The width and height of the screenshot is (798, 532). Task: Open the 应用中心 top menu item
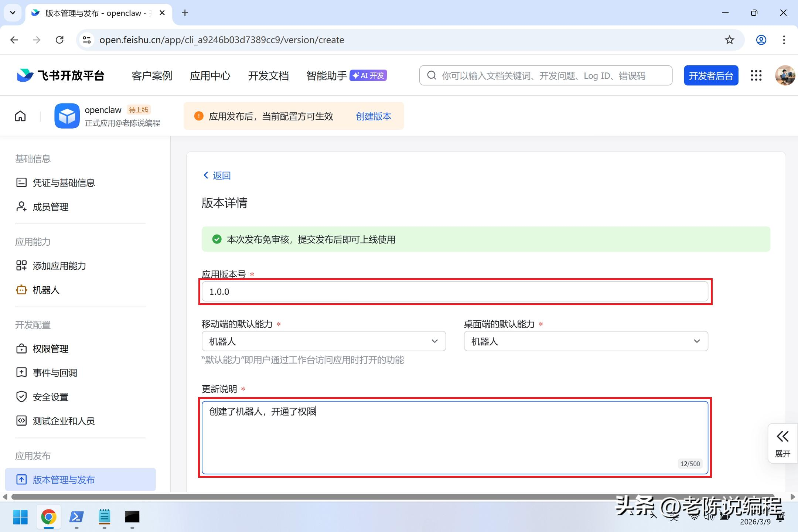pyautogui.click(x=210, y=76)
